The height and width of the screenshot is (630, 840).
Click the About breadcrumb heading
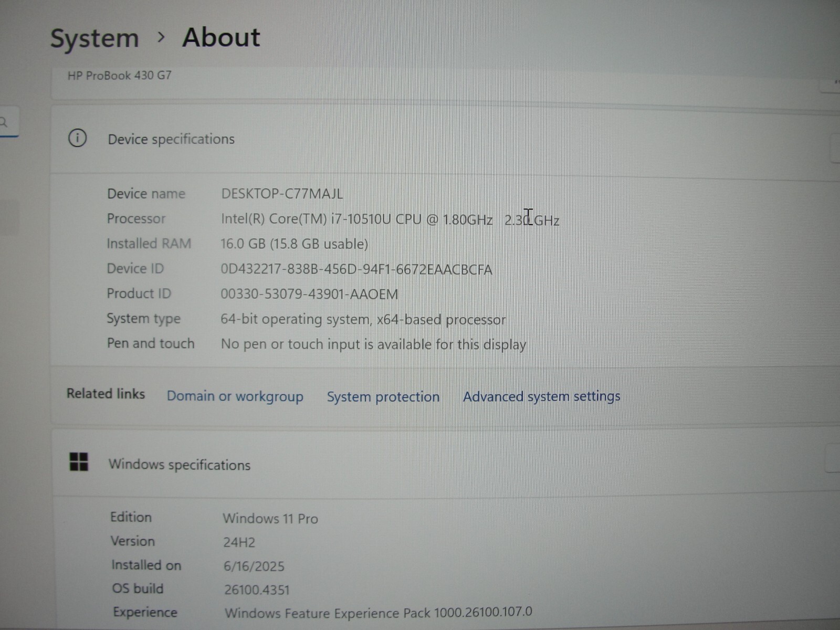pyautogui.click(x=221, y=37)
